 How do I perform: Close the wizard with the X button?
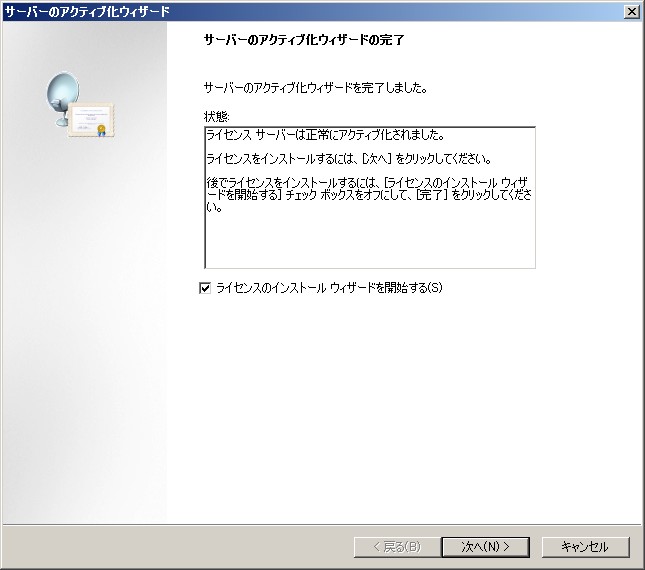point(631,11)
